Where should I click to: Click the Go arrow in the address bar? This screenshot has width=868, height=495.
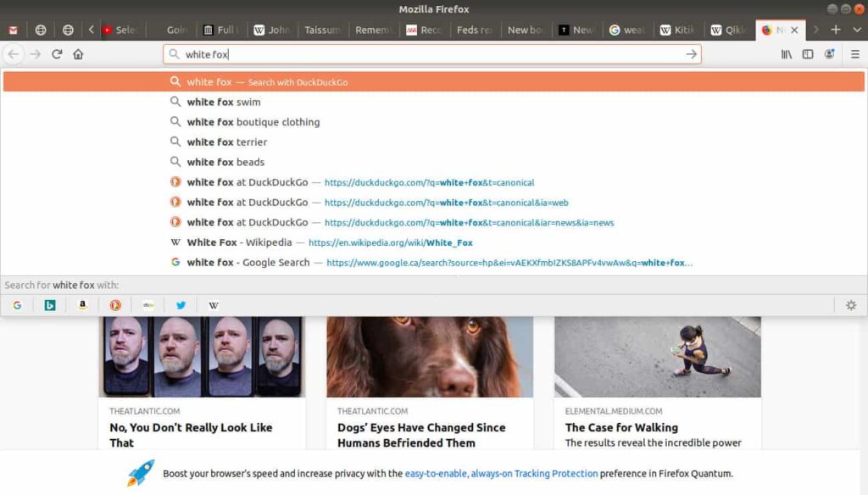click(691, 54)
